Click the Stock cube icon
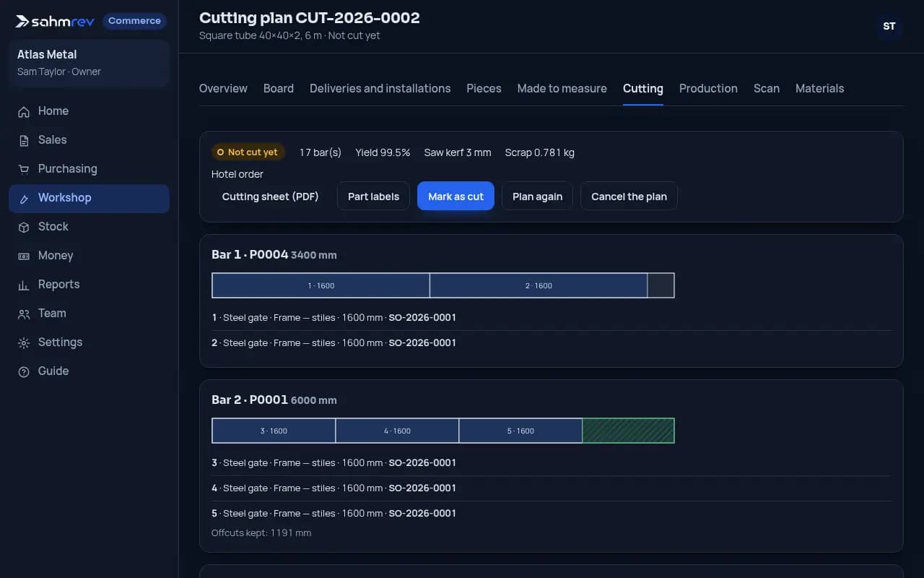This screenshot has height=578, width=924. [24, 227]
